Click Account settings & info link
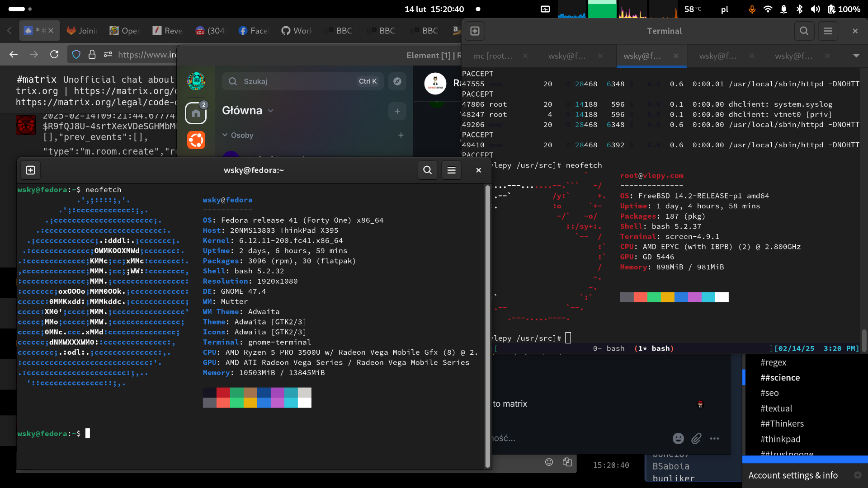868x488 pixels. pos(793,475)
